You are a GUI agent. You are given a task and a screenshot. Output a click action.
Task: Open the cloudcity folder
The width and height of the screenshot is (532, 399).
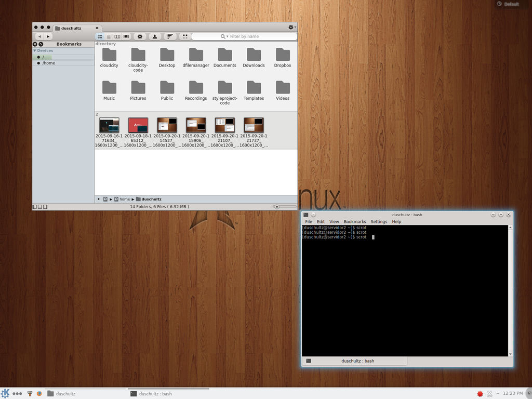pos(109,58)
